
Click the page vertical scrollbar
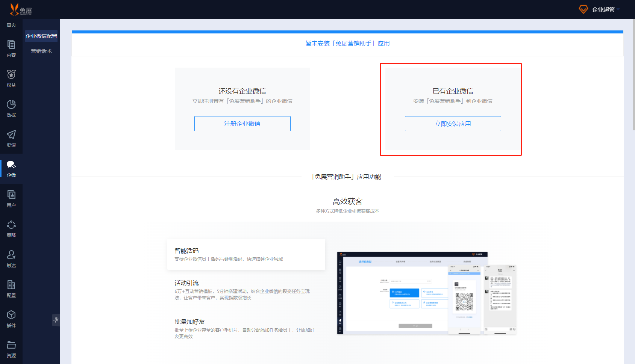633,75
